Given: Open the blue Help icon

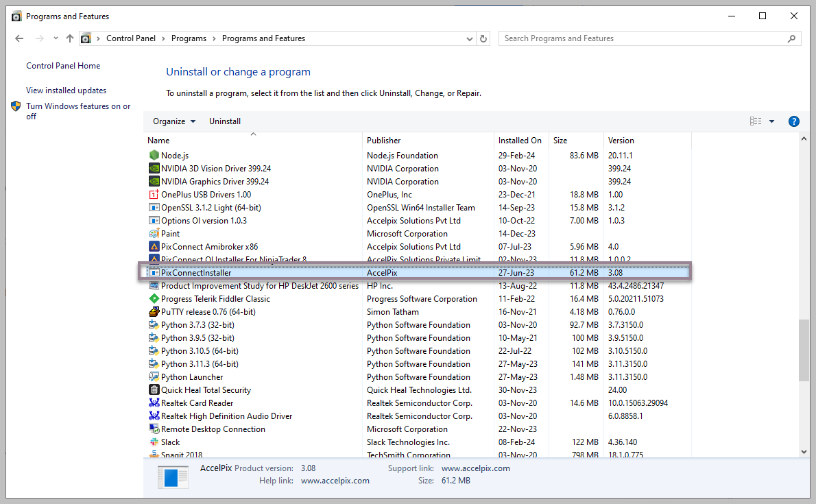Looking at the screenshot, I should 793,121.
